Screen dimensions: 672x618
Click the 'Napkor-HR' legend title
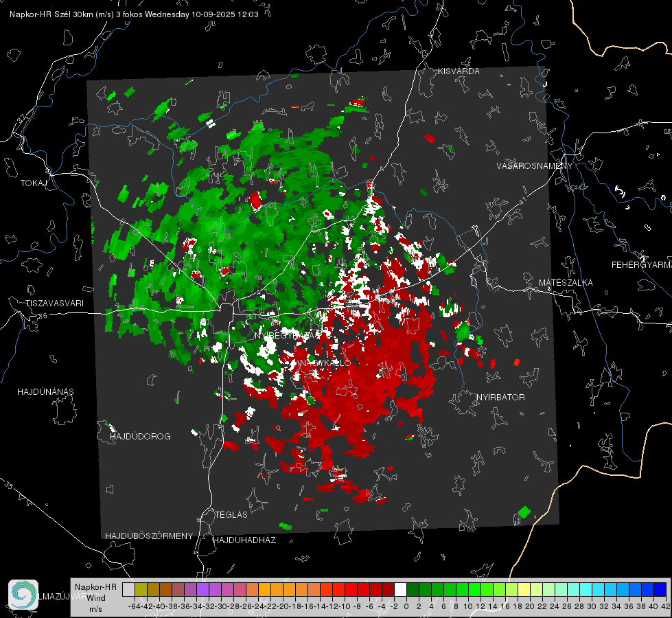95,587
